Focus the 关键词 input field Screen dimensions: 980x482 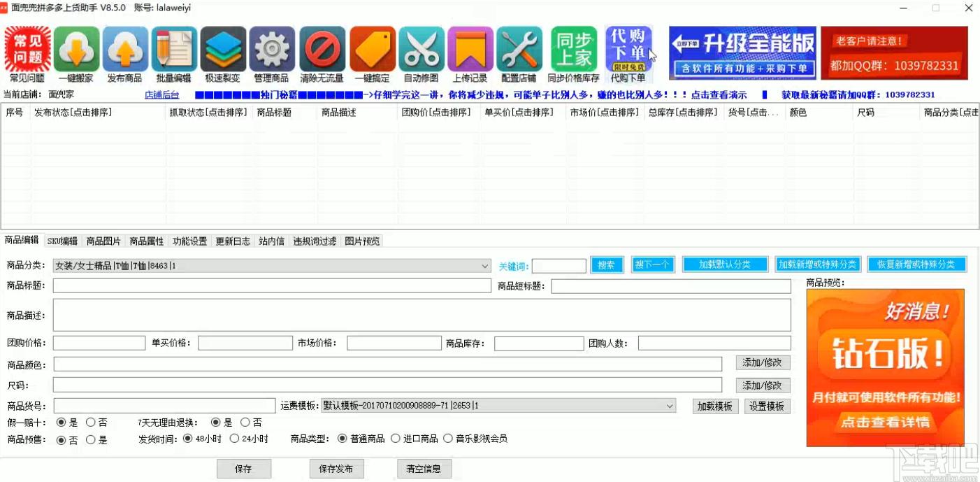(559, 266)
